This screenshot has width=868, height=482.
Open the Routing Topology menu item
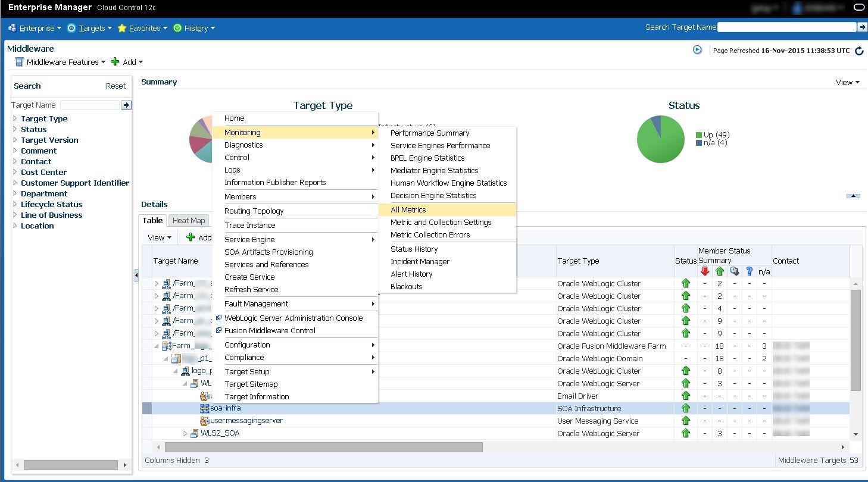254,211
